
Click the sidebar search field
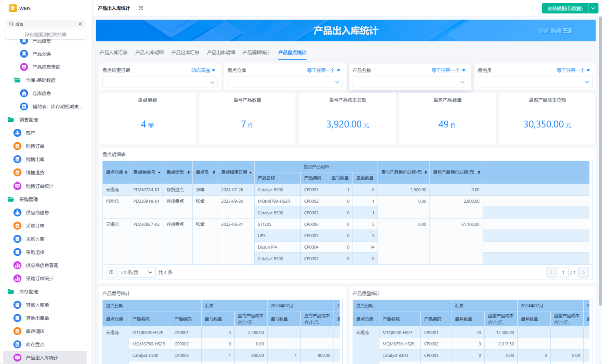pyautogui.click(x=45, y=24)
